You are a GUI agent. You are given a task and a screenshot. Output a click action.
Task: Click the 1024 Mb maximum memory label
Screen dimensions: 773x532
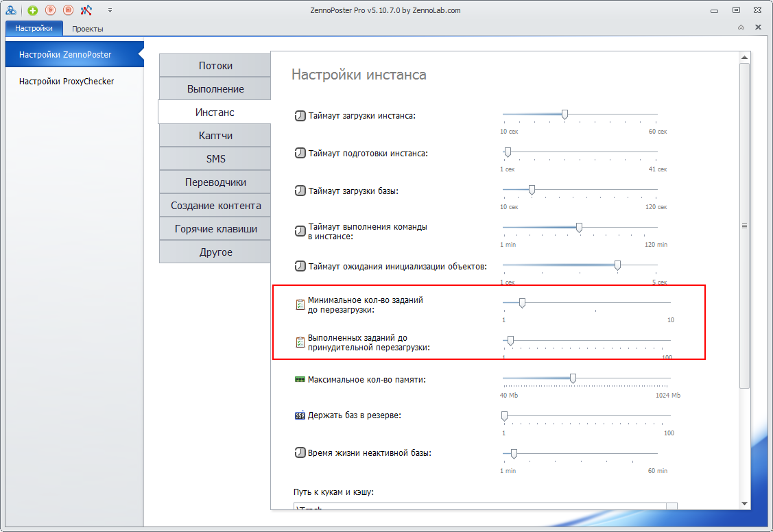668,396
